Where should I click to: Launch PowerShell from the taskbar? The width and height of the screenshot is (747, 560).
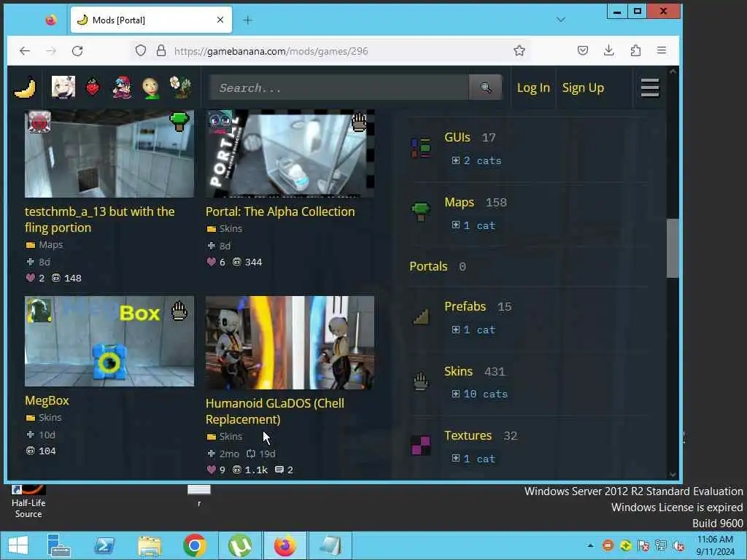(104, 545)
